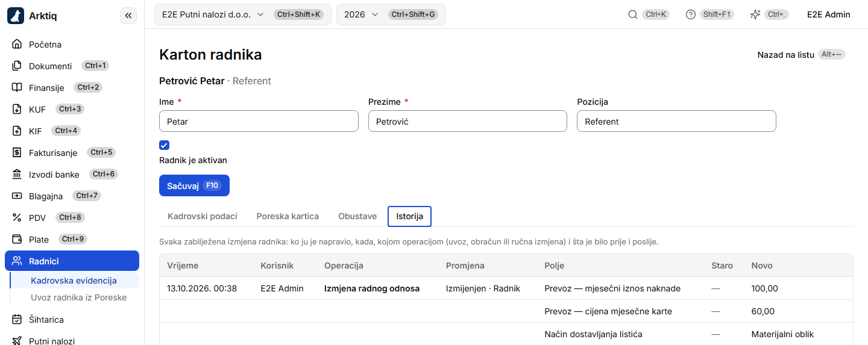Click the Arktiq logo icon
This screenshot has height=345, width=868.
pos(16,16)
